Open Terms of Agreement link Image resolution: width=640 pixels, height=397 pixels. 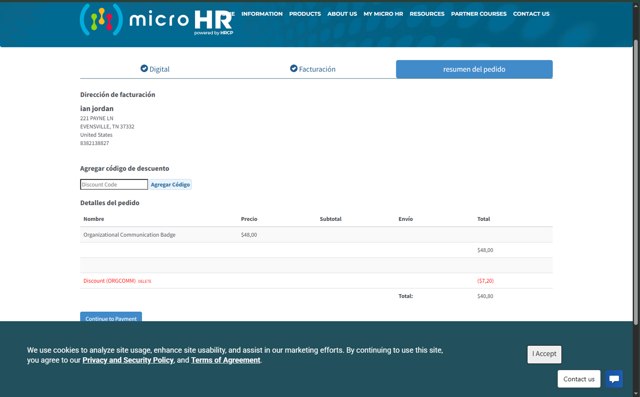(226, 360)
